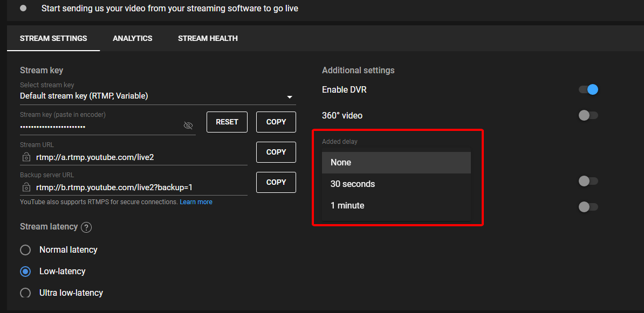Open the Stream latency help tooltip

(86, 227)
